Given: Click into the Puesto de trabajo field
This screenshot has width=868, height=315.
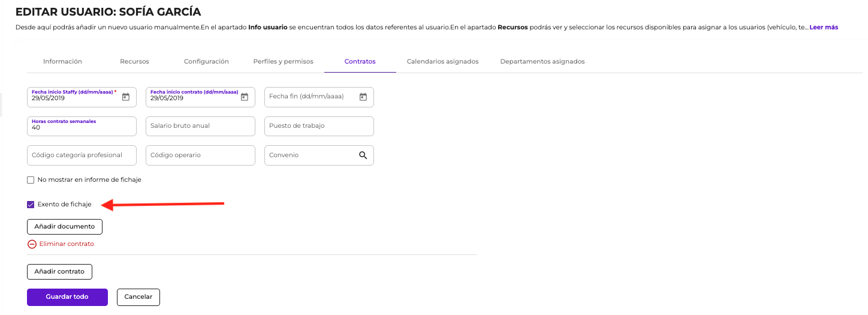Looking at the screenshot, I should (x=319, y=126).
